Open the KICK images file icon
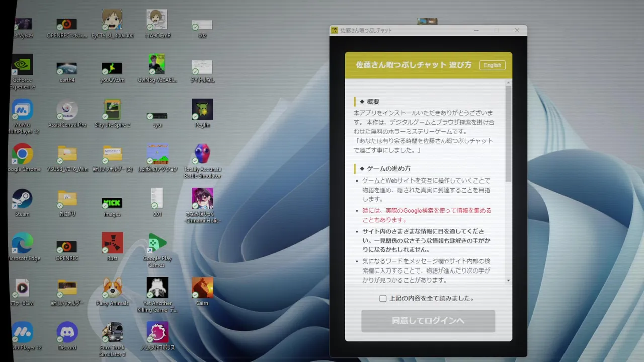The image size is (644, 362). [x=112, y=203]
